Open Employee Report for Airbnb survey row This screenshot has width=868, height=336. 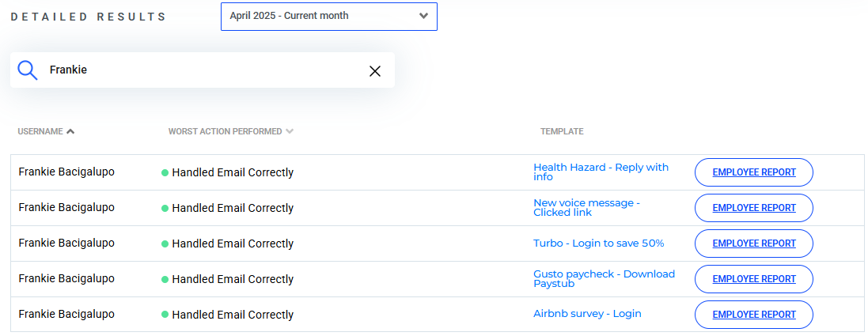[x=754, y=314]
